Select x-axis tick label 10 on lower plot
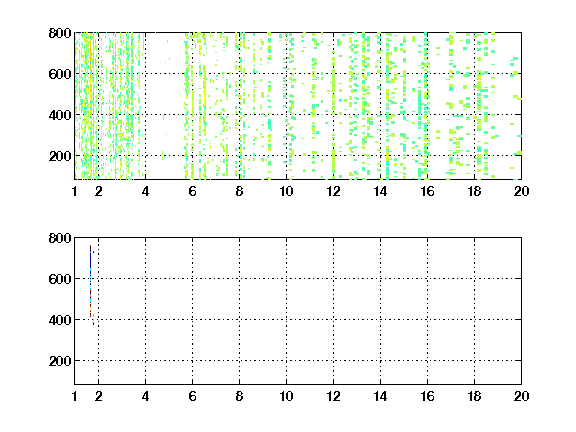 286,396
